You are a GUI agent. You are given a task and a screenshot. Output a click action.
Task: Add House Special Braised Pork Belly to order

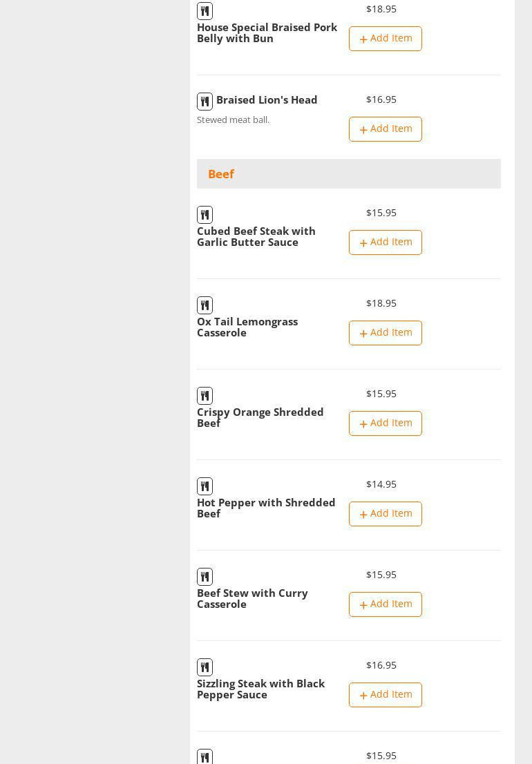click(385, 39)
